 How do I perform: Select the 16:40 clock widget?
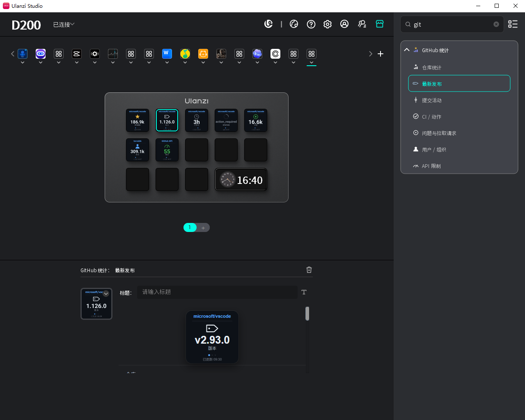pos(241,179)
